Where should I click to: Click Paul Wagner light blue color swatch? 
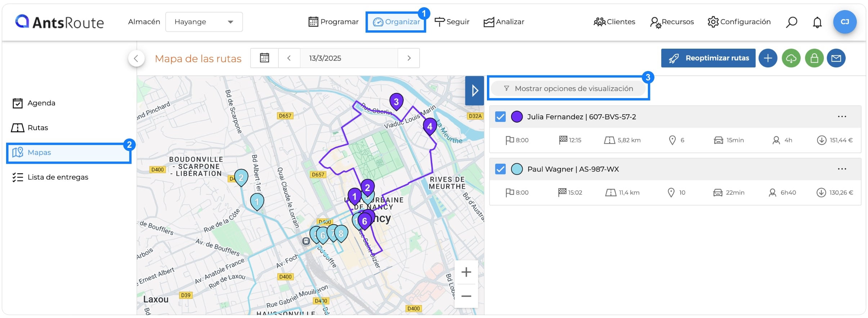(517, 169)
